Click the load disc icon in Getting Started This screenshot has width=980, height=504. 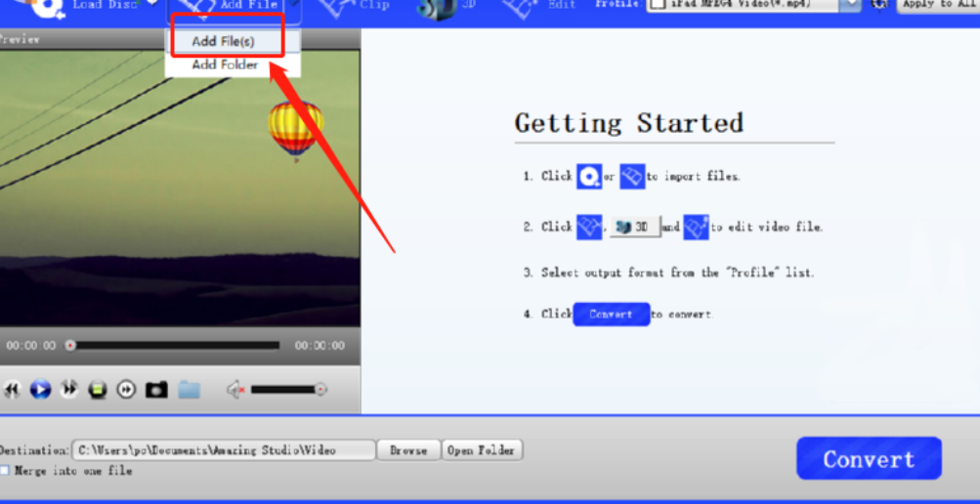coord(589,177)
